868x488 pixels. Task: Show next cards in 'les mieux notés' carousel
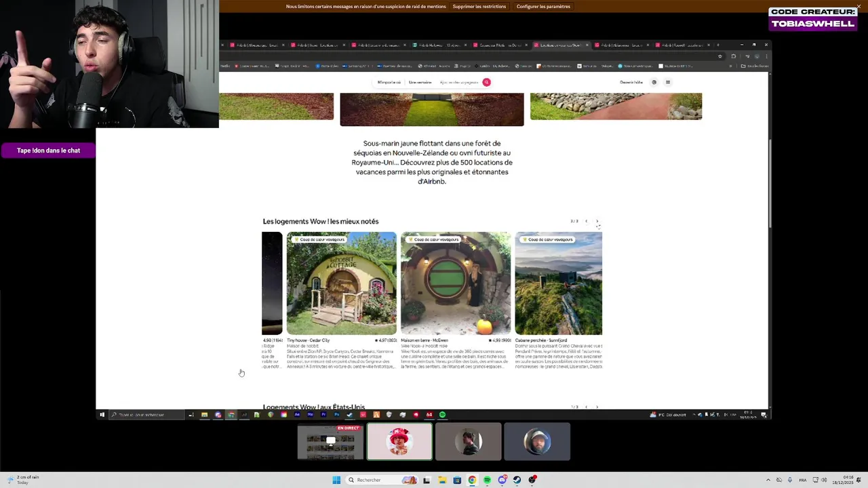coord(597,221)
